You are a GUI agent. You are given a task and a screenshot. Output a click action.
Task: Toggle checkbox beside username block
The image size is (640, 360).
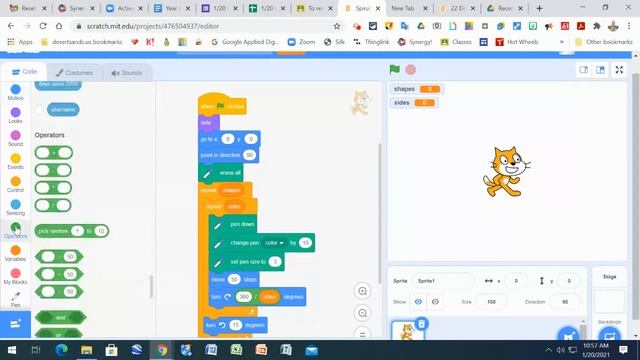(x=39, y=109)
